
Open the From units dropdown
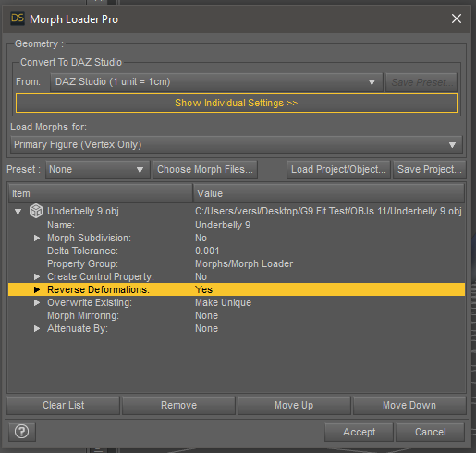tap(216, 82)
